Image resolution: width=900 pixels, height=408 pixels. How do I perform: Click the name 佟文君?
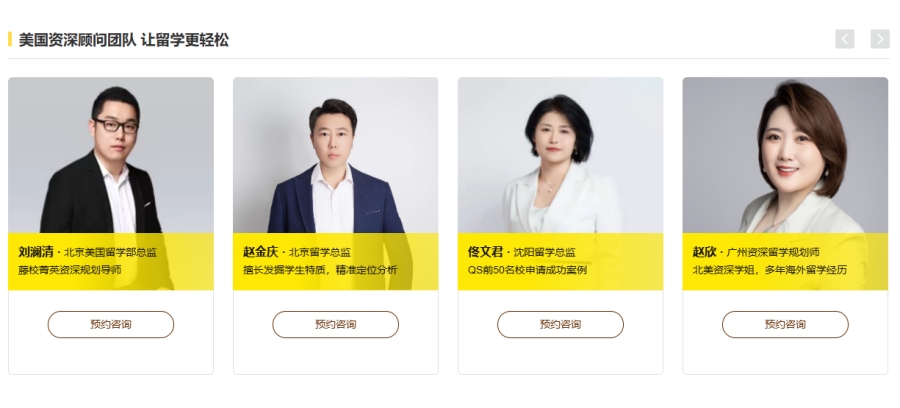coord(485,251)
